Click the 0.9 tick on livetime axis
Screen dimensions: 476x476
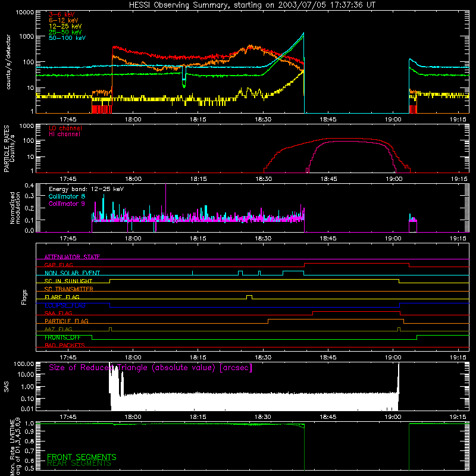pos(29,431)
